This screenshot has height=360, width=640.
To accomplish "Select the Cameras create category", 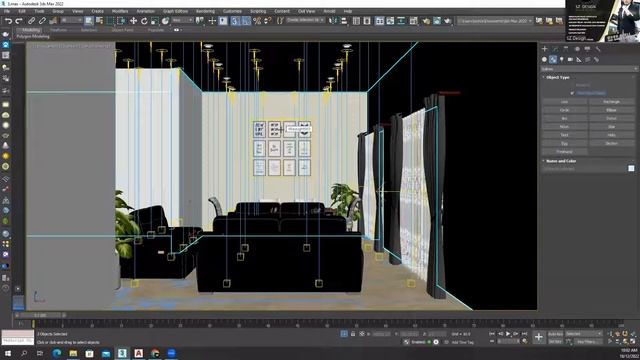I will (570, 60).
